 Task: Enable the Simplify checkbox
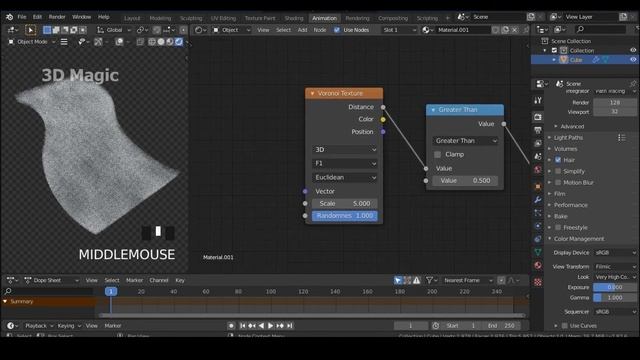tap(558, 171)
